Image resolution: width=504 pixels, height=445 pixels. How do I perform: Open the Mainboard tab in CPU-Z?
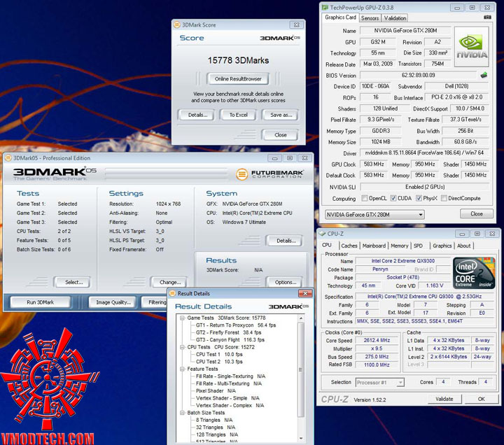pyautogui.click(x=374, y=246)
